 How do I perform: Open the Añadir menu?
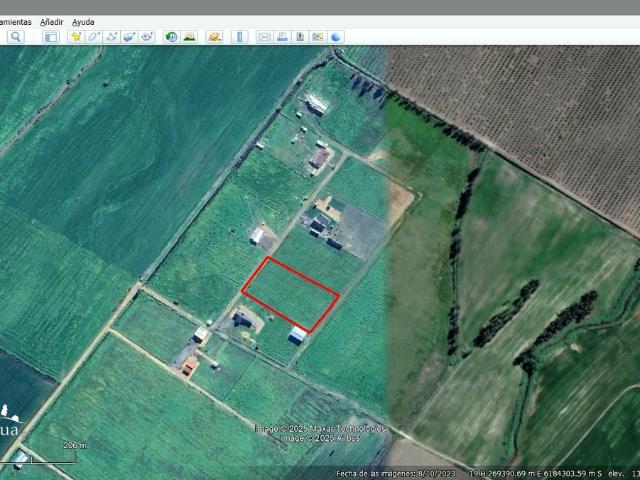coord(51,22)
